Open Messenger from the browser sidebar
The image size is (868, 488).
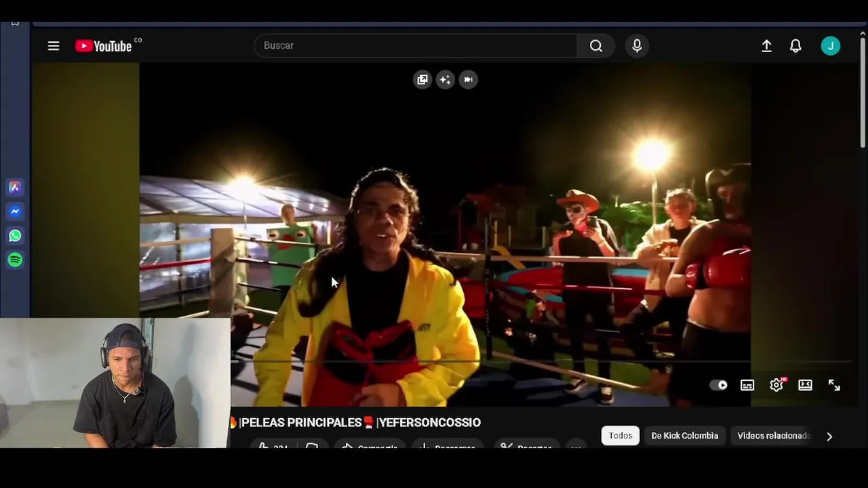15,211
